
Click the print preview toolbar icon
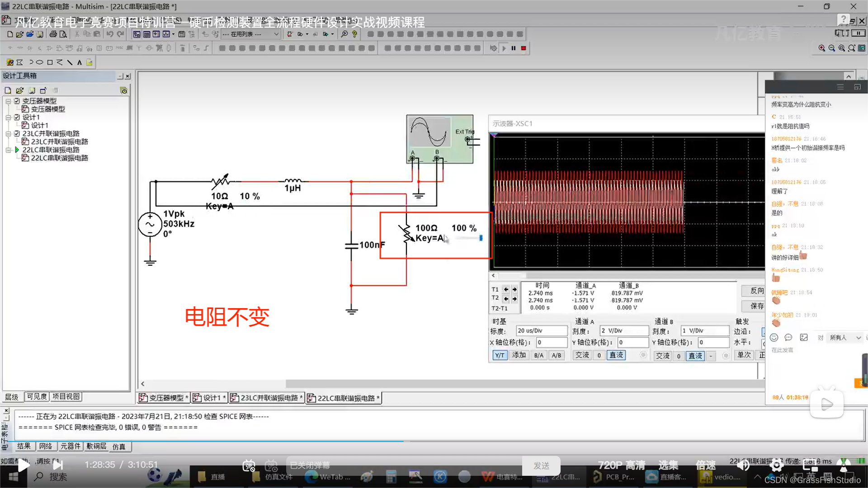click(x=63, y=34)
